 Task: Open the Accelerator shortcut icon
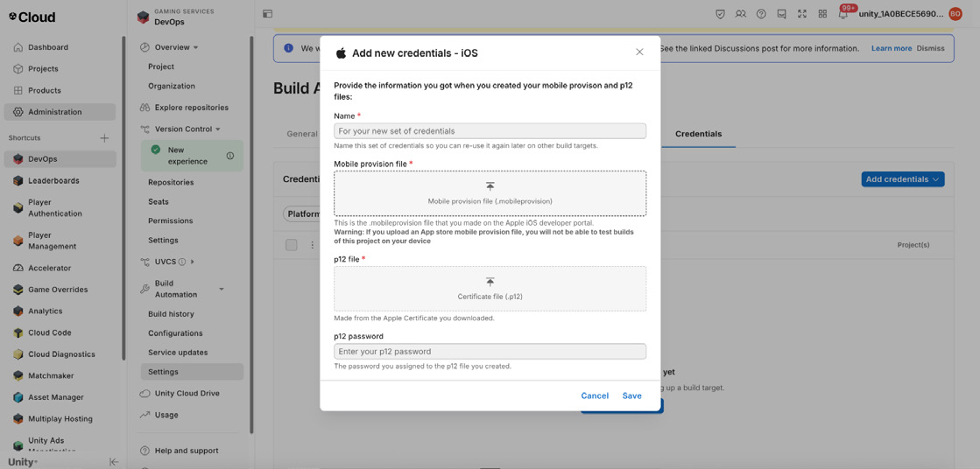[18, 268]
